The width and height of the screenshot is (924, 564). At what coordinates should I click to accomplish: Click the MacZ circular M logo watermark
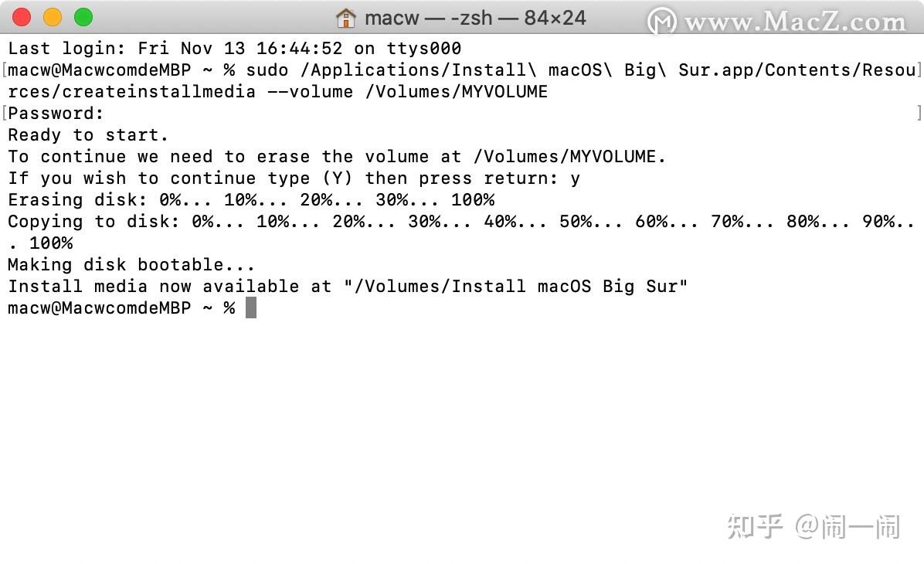[x=661, y=22]
